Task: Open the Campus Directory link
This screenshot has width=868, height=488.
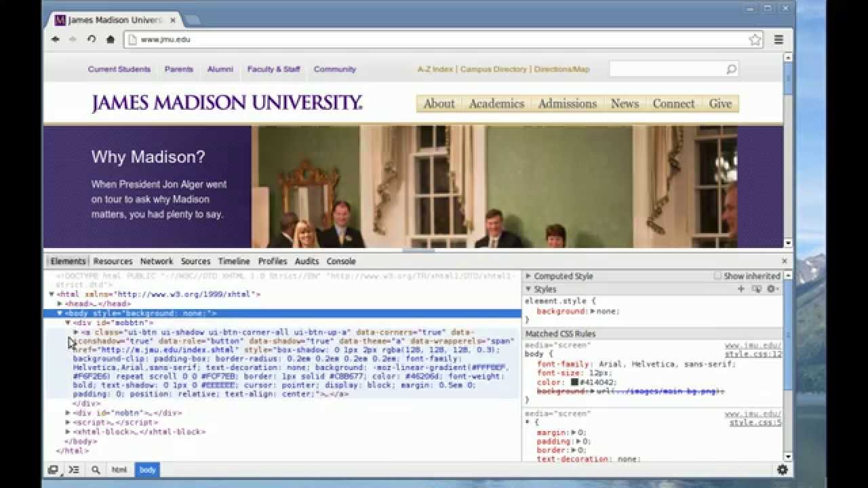Action: coord(493,69)
